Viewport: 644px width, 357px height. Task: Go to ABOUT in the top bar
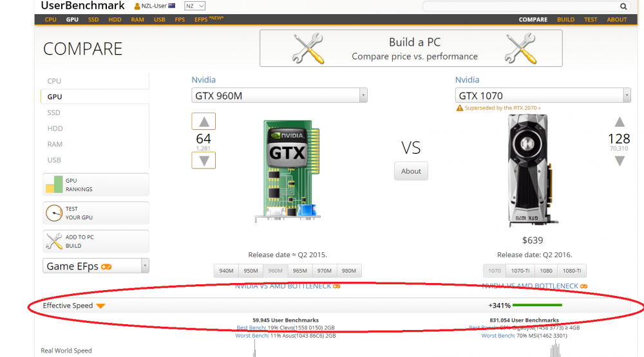(x=617, y=20)
